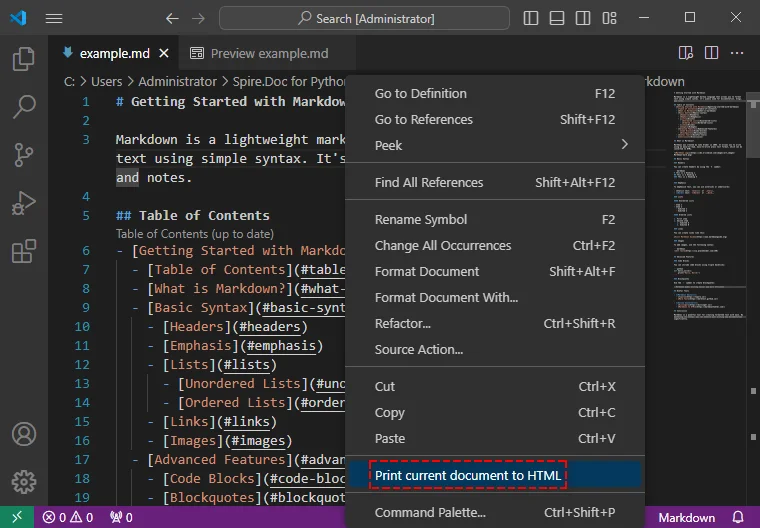Image resolution: width=760 pixels, height=528 pixels.
Task: Open the Explorer view in activity bar
Action: pyautogui.click(x=23, y=60)
